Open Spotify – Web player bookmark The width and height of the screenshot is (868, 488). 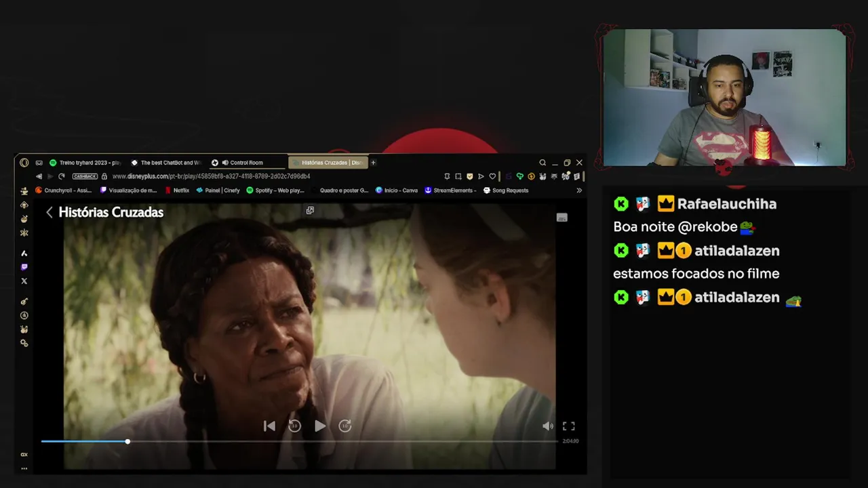(x=275, y=190)
